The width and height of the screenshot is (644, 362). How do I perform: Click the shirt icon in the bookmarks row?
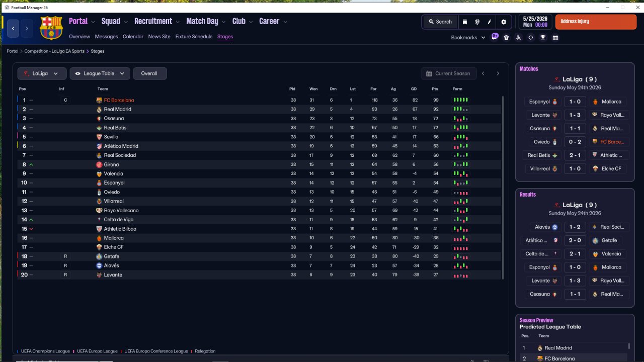(x=506, y=38)
